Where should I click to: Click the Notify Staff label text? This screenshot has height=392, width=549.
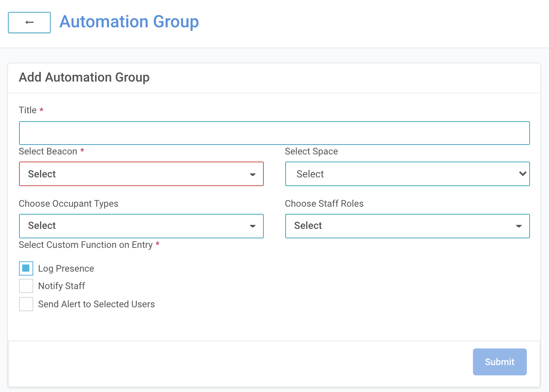(62, 286)
